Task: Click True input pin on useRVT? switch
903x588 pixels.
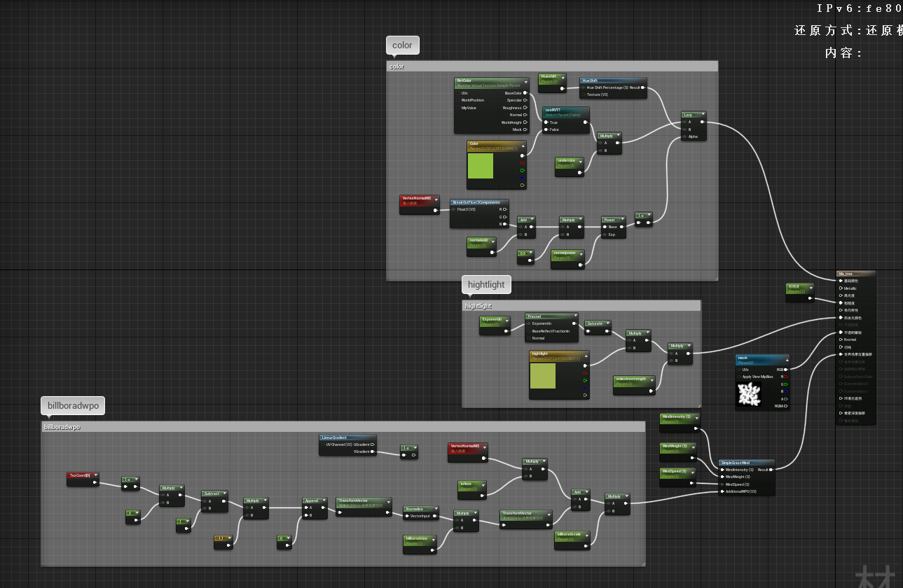Action: coord(546,122)
